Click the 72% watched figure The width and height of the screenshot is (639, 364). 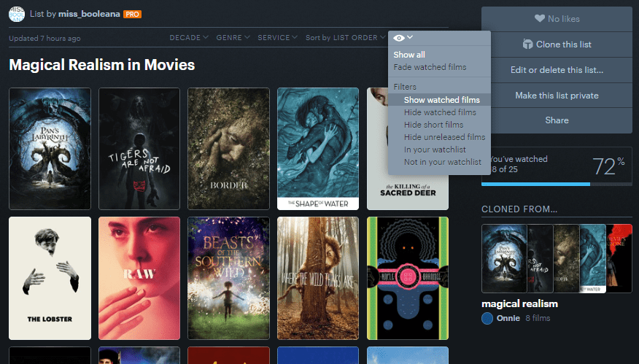(608, 166)
